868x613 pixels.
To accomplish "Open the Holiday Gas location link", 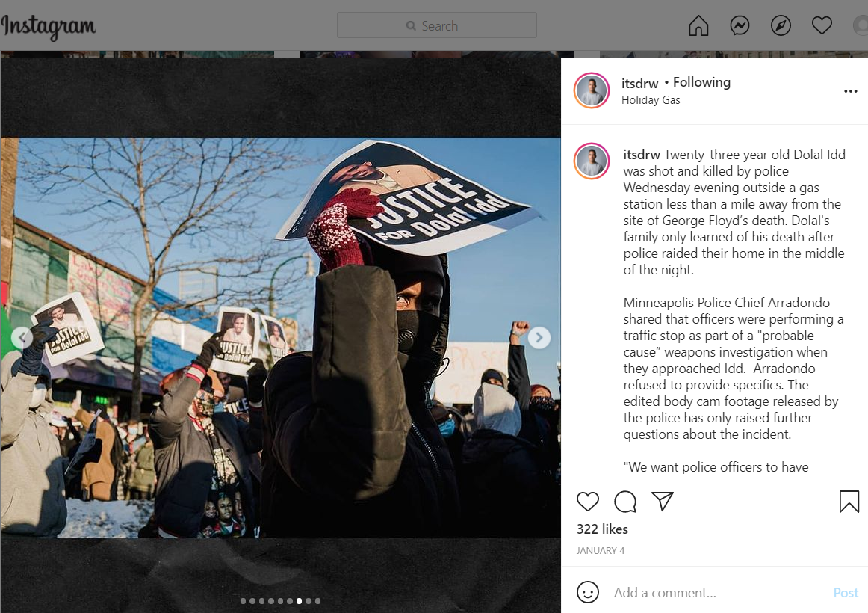I will [x=651, y=99].
